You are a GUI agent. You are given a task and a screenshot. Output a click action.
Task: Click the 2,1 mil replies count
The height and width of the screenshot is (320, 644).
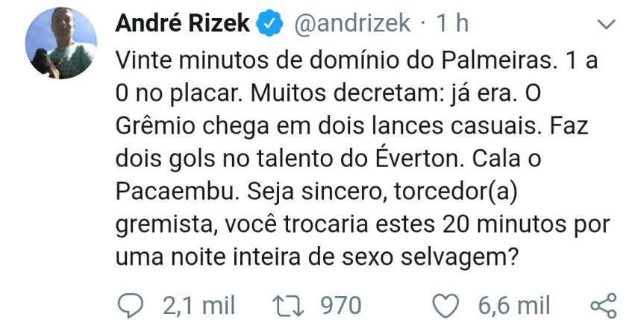tap(198, 304)
